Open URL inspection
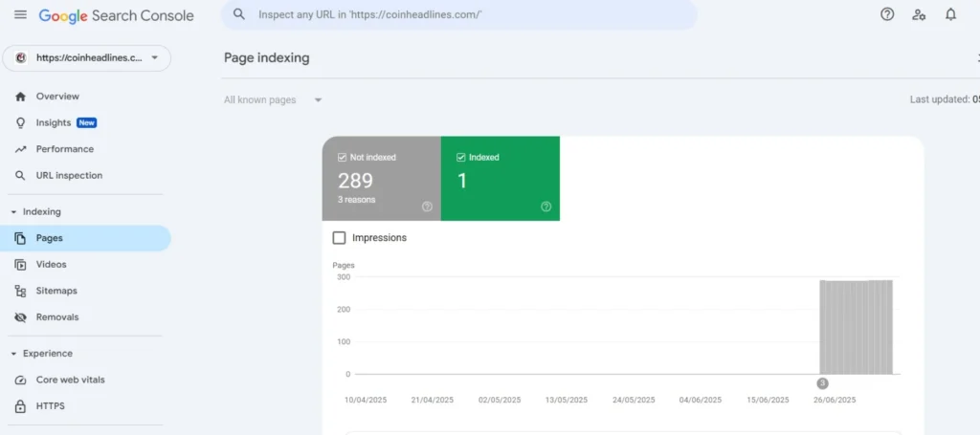This screenshot has width=980, height=435. click(69, 175)
